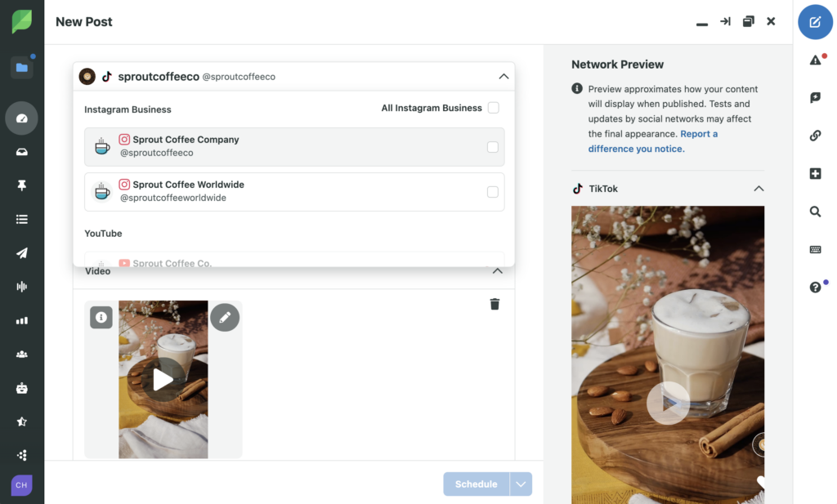Open the Schedule button dropdown arrow
837x504 pixels.
[521, 484]
